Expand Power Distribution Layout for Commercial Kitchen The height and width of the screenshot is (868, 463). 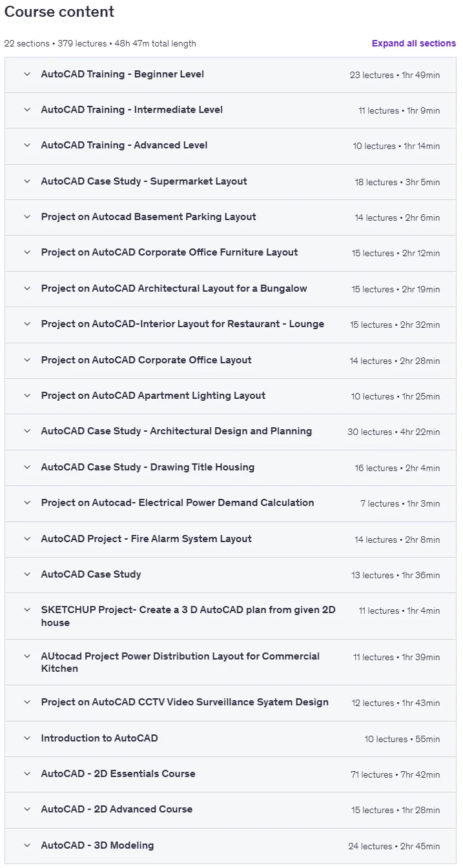[231, 662]
